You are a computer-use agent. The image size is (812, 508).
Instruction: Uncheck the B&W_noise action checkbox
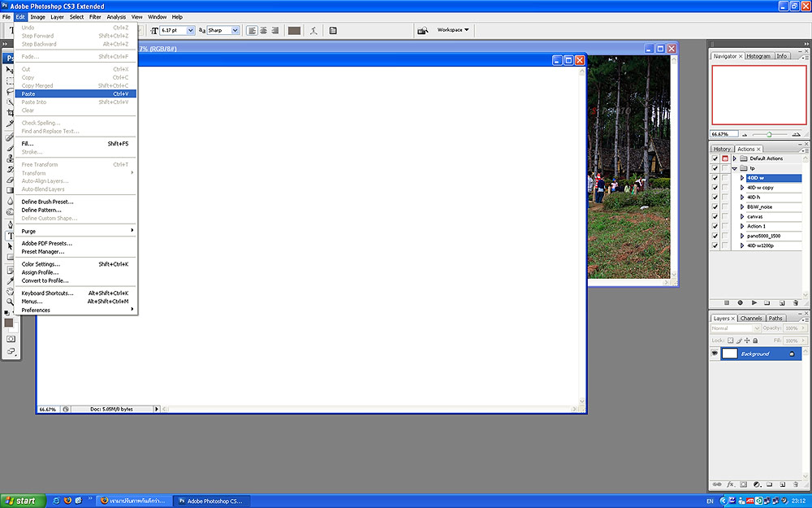(715, 206)
